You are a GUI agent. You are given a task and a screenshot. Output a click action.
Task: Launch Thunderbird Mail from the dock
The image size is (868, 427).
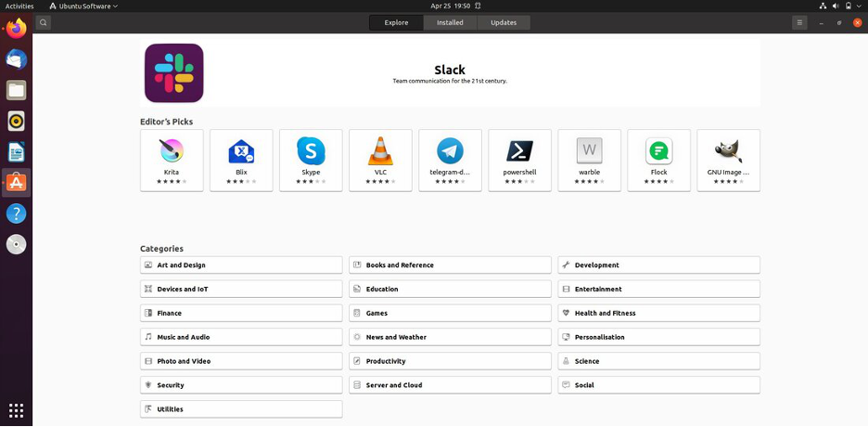16,58
